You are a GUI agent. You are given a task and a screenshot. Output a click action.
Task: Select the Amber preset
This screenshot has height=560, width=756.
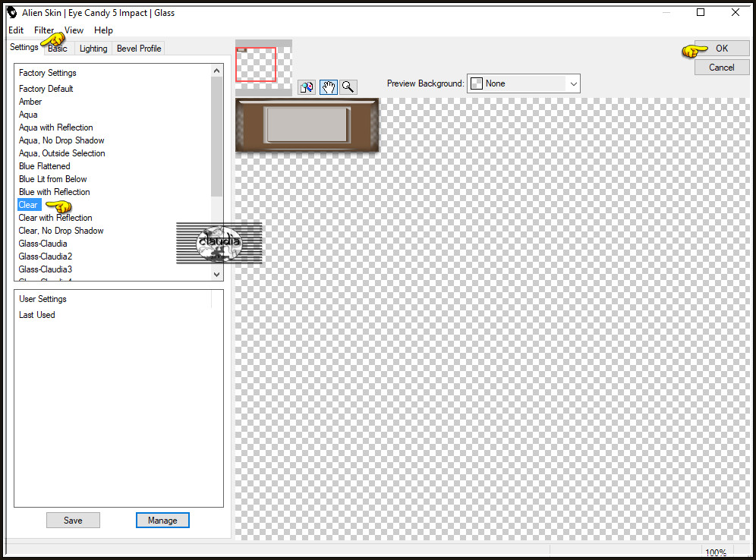click(30, 102)
